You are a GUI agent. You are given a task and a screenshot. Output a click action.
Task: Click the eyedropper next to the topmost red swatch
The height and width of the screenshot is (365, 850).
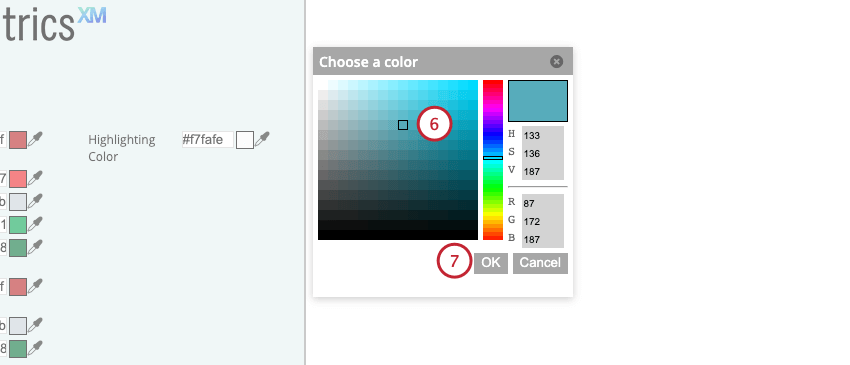[35, 139]
